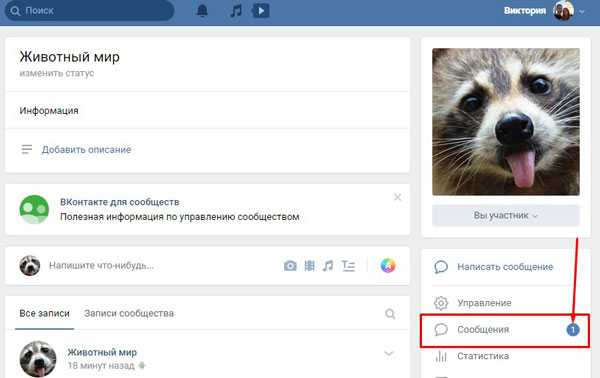This screenshot has width=600, height=378.
Task: Expand the Виктория profile menu arrow
Action: point(582,11)
